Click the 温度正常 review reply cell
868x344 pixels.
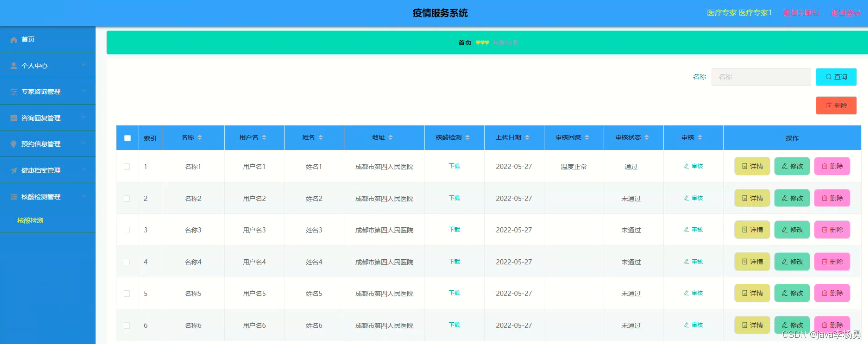click(x=574, y=167)
